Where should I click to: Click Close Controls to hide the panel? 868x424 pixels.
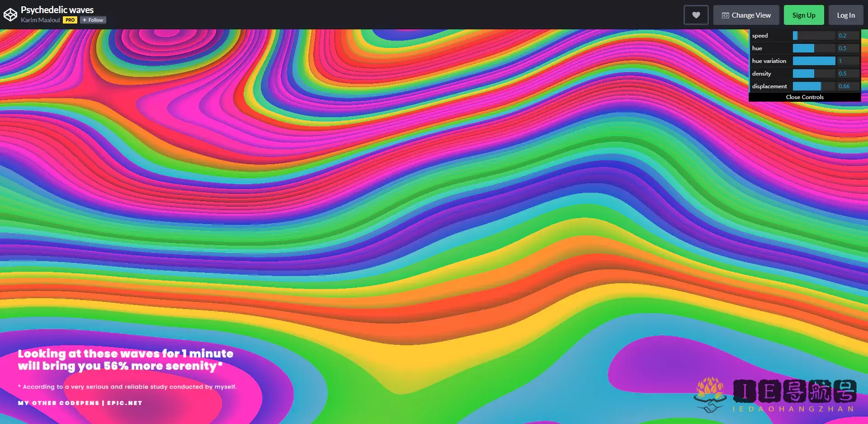tap(805, 97)
